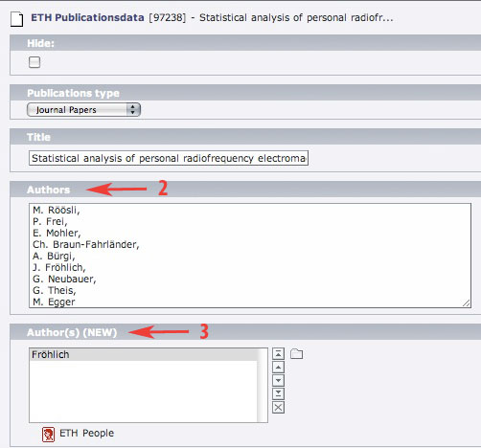Move selected author down one position
481x448 pixels.
click(278, 380)
